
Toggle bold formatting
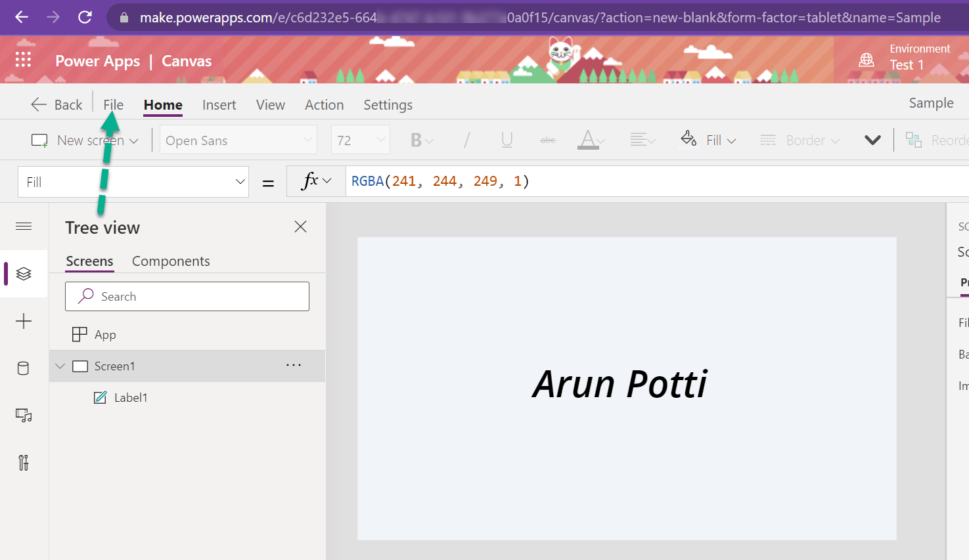coord(422,140)
